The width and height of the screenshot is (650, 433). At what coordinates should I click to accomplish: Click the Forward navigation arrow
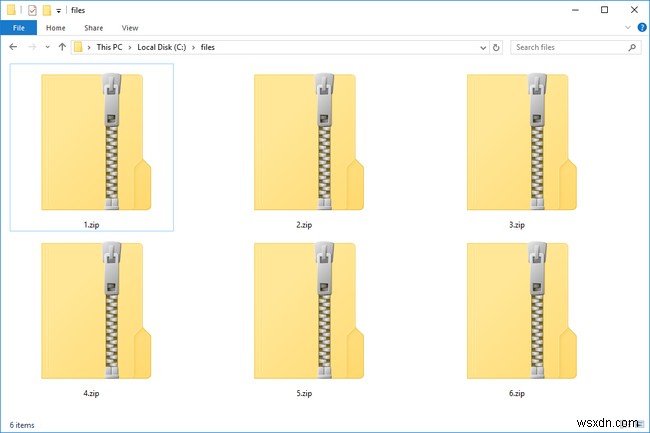(x=32, y=47)
